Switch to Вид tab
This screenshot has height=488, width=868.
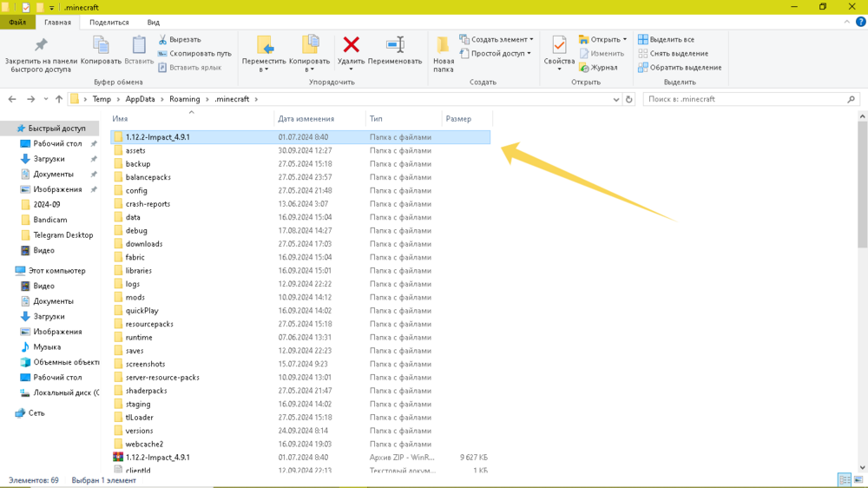point(154,23)
